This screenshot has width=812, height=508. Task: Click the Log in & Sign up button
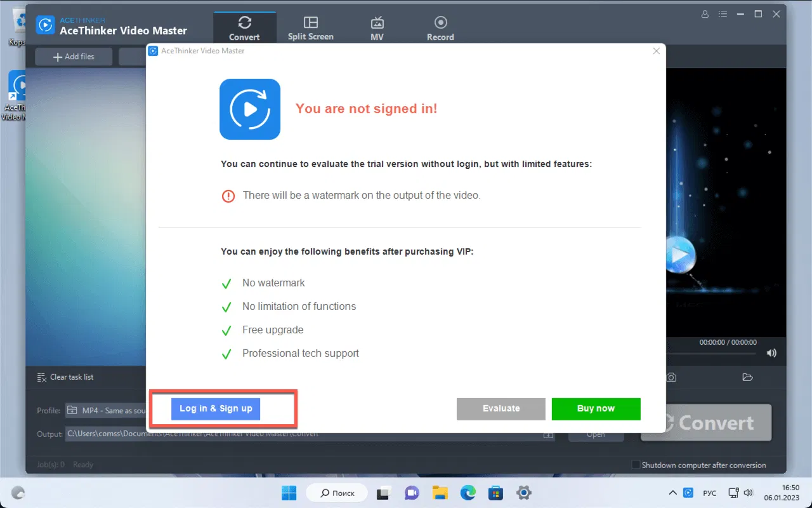pos(216,408)
